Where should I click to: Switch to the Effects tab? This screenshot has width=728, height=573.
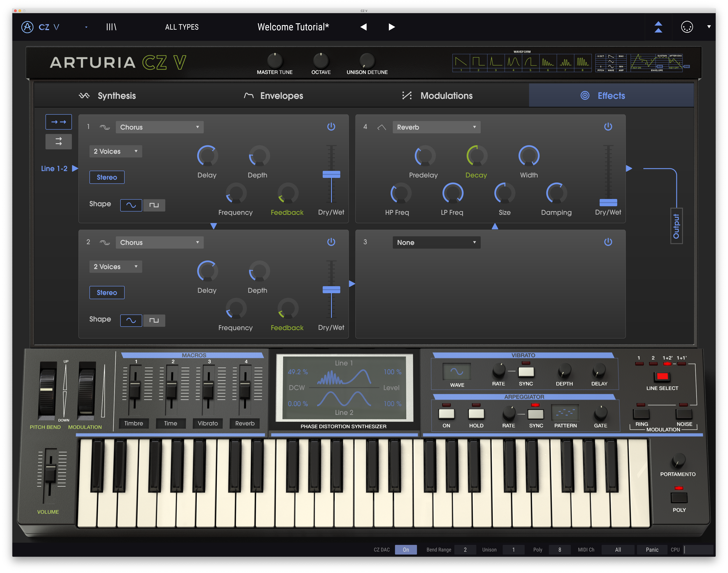[x=611, y=96]
